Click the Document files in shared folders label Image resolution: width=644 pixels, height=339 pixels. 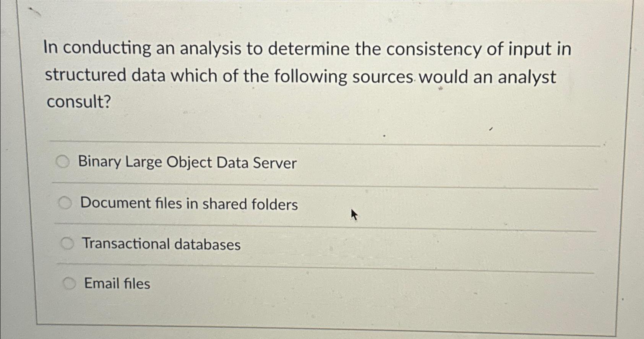(189, 204)
